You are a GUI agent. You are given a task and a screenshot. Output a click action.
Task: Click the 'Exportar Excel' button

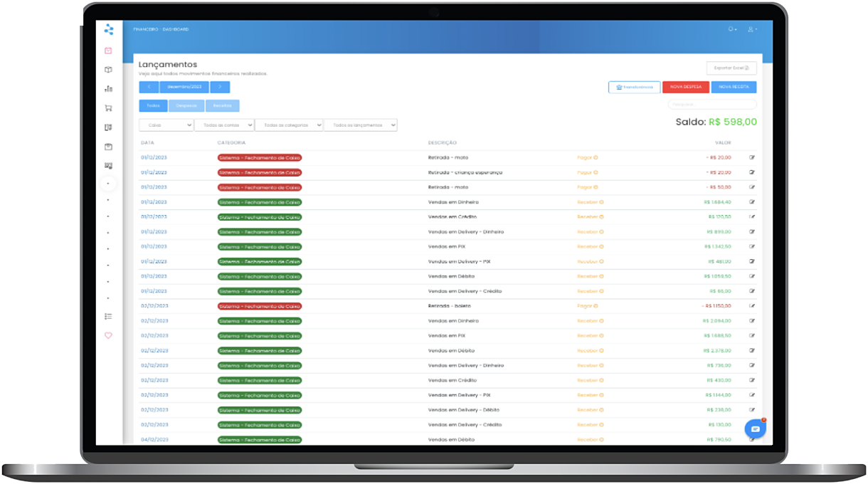[731, 68]
